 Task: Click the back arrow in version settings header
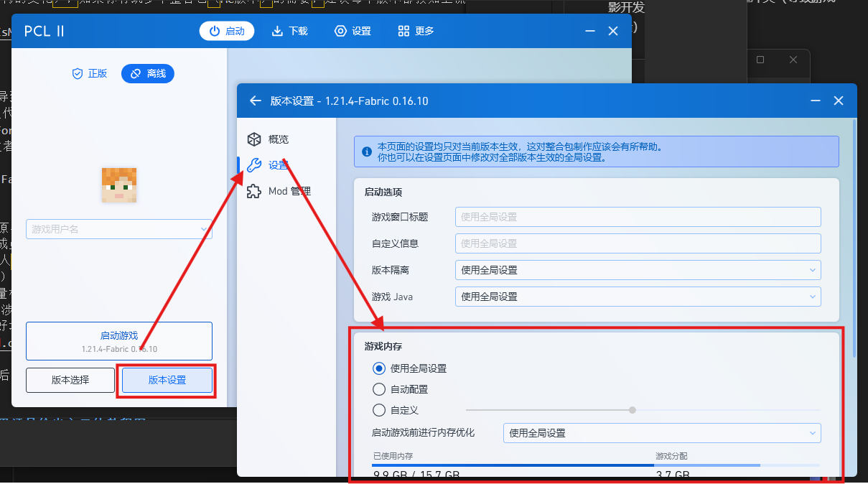[256, 101]
